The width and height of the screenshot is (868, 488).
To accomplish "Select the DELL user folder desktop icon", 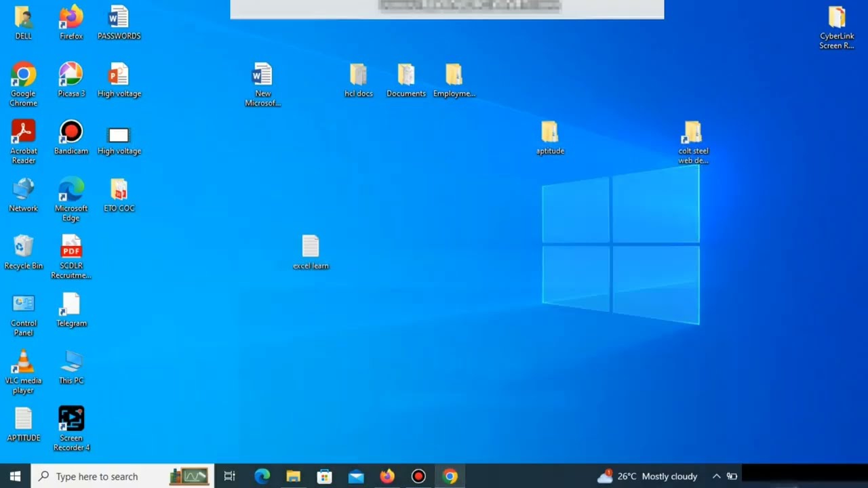I will click(x=23, y=22).
